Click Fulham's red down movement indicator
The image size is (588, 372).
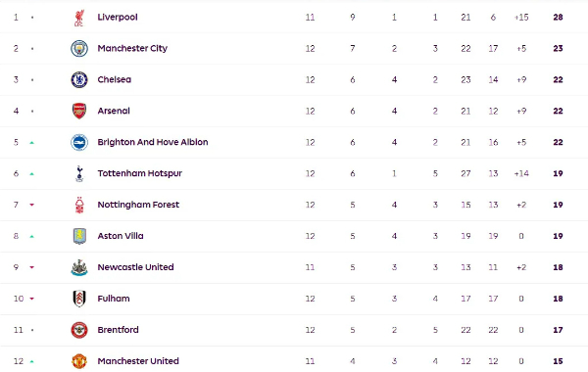[32, 299]
